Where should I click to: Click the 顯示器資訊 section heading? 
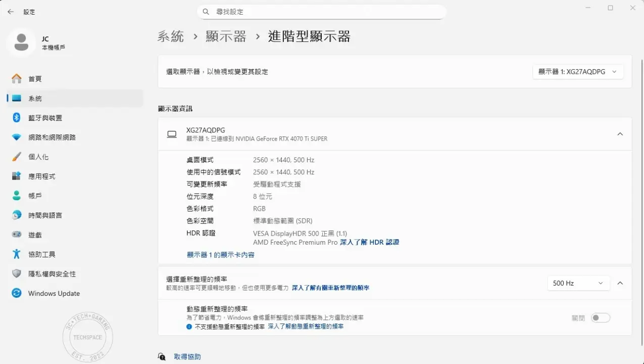[x=175, y=109]
